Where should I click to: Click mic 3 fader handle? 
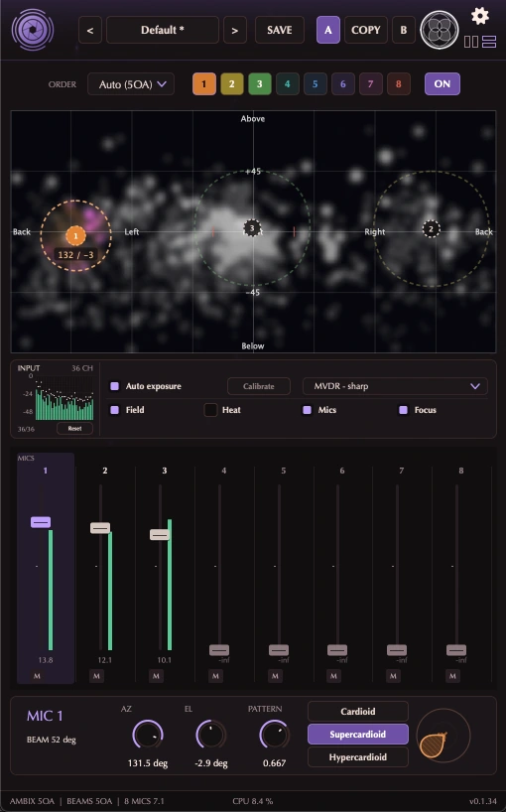tap(160, 534)
